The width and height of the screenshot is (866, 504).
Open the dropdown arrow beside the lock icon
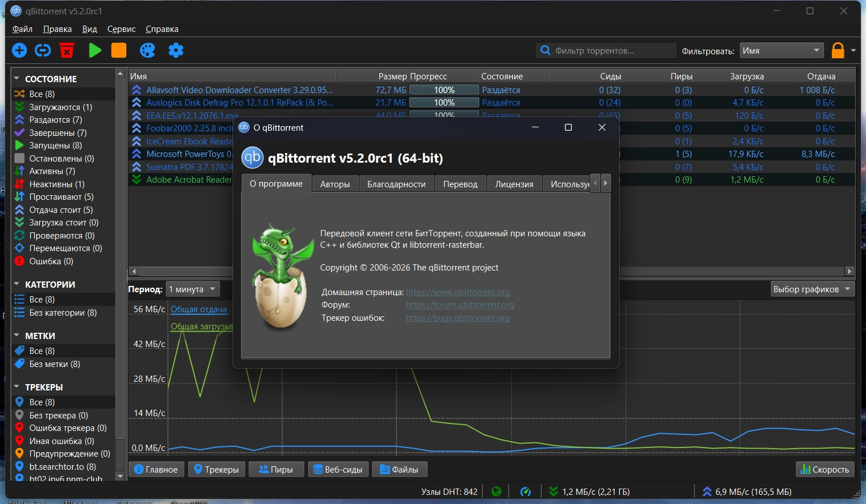(853, 50)
